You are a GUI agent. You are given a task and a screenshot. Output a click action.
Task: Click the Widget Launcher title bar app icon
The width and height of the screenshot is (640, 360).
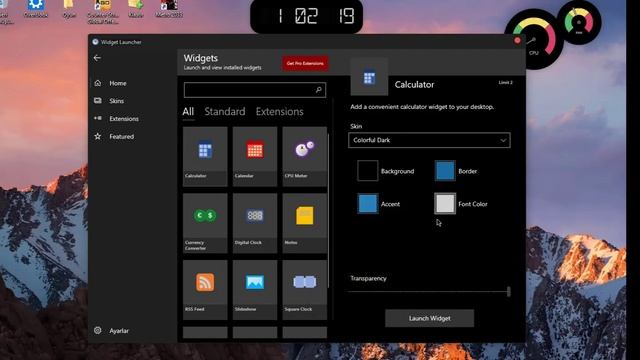click(x=95, y=42)
